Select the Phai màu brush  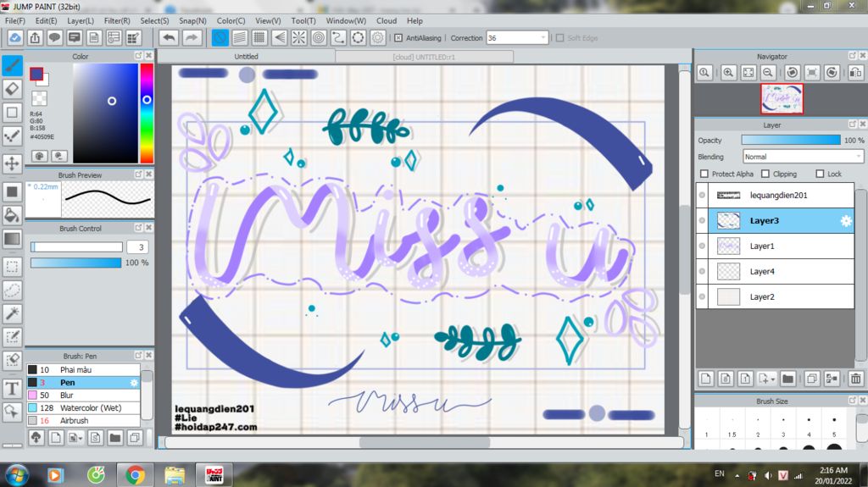coord(83,369)
